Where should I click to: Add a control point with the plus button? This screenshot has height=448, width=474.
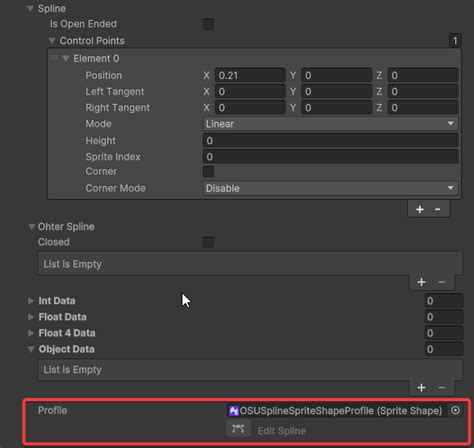tap(420, 209)
